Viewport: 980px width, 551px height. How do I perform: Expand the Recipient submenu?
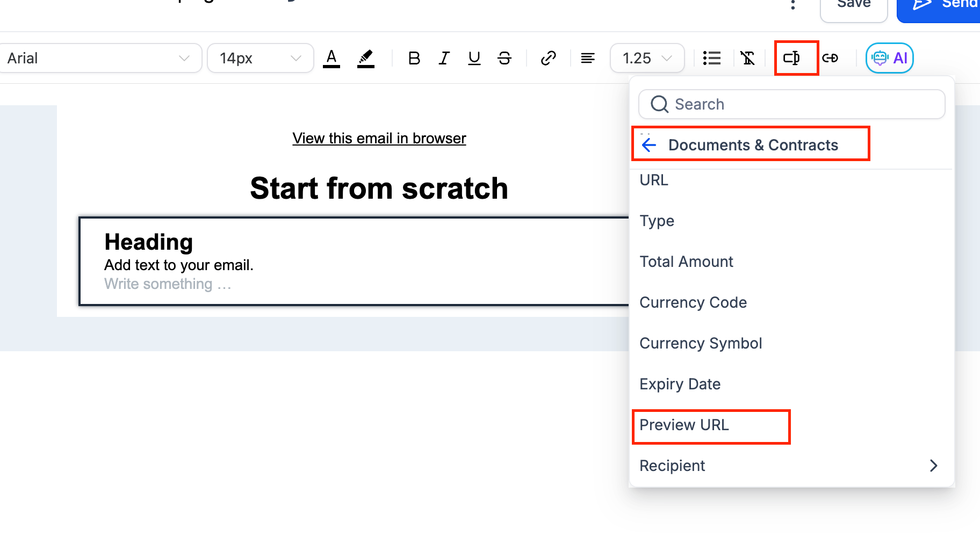[933, 466]
